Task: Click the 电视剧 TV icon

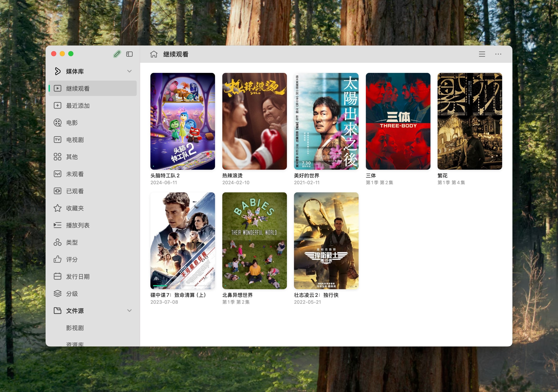Action: click(x=58, y=140)
